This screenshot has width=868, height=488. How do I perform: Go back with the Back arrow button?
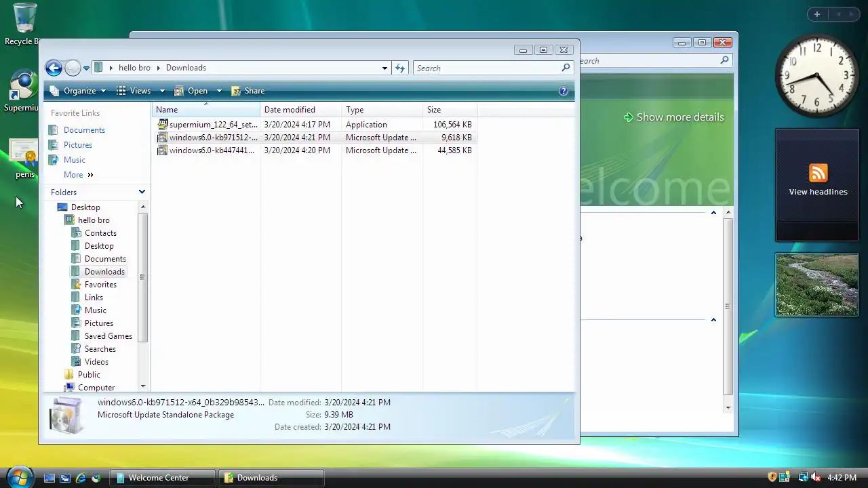click(54, 68)
